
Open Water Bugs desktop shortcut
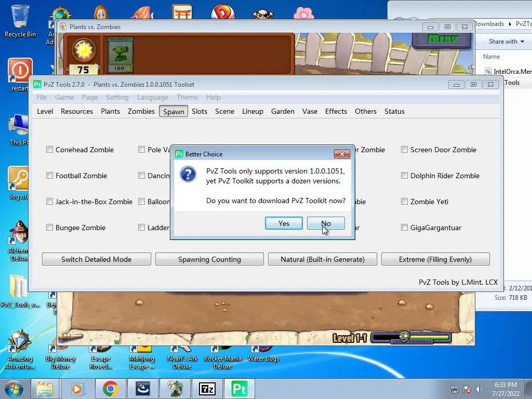pos(263,354)
